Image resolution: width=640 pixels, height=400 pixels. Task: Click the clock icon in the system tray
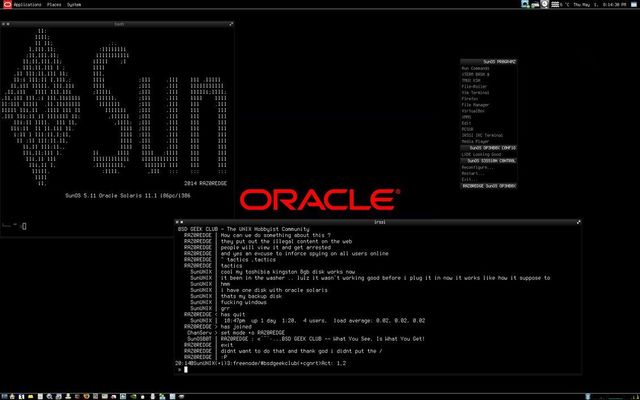(x=545, y=4)
